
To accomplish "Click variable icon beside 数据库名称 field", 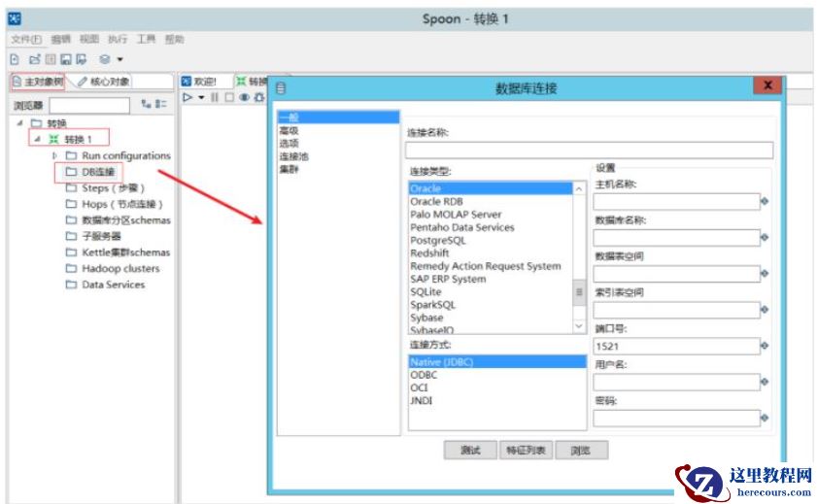I will [765, 237].
